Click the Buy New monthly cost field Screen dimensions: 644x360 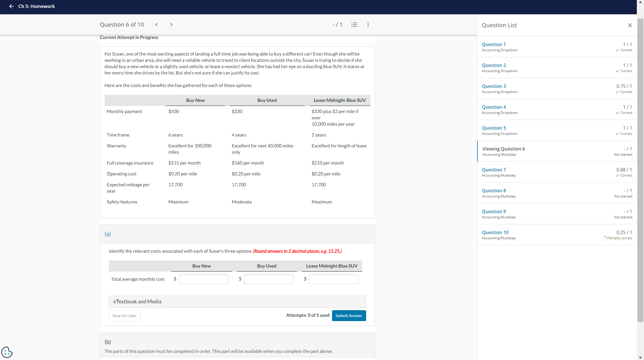pos(203,279)
